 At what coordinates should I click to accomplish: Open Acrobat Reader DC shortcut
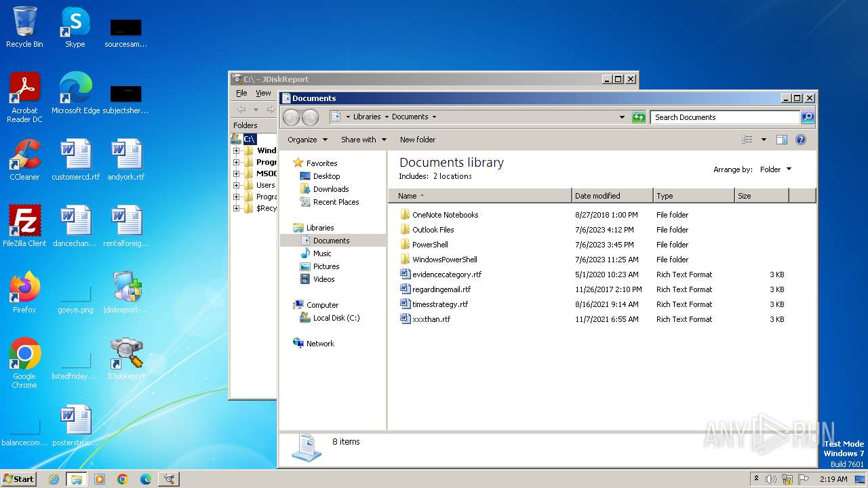[24, 98]
